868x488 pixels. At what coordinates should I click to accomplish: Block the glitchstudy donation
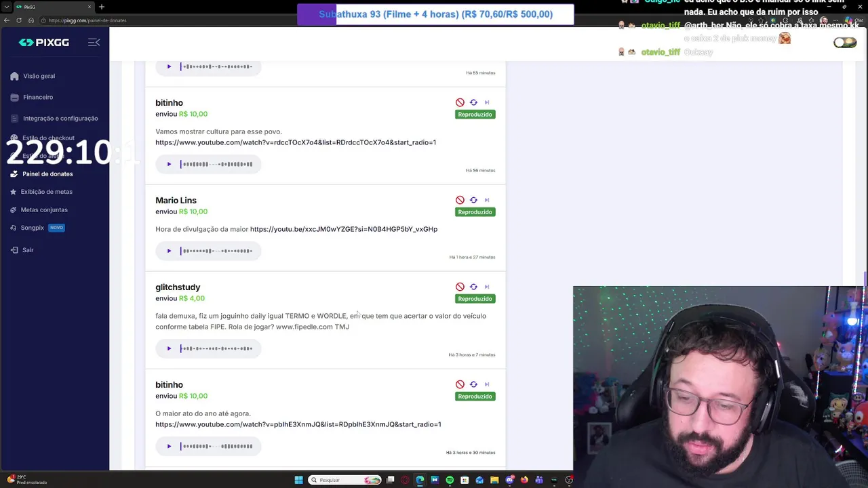coord(460,287)
